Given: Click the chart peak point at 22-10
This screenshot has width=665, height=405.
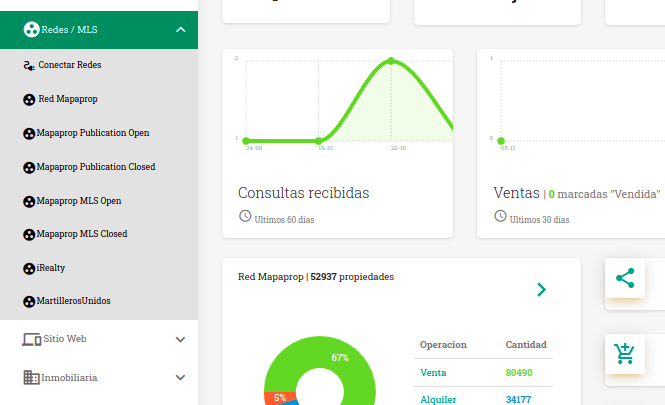Looking at the screenshot, I should [391, 61].
